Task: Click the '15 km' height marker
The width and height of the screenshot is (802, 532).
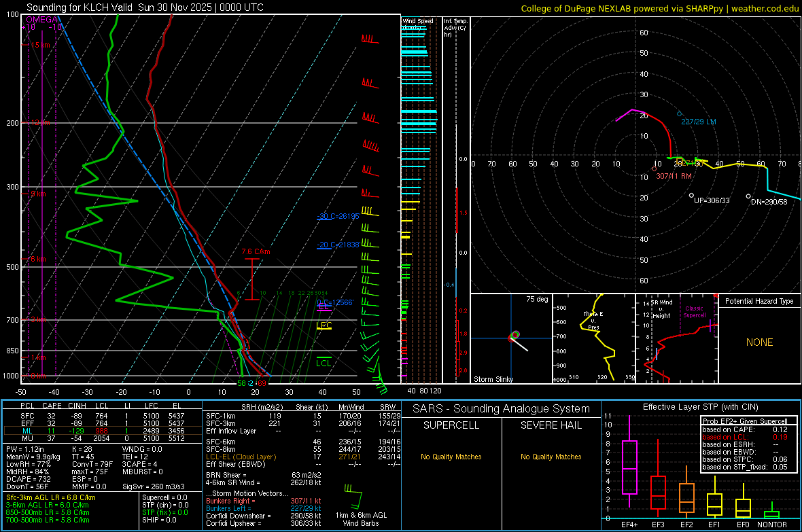Action: pyautogui.click(x=40, y=45)
